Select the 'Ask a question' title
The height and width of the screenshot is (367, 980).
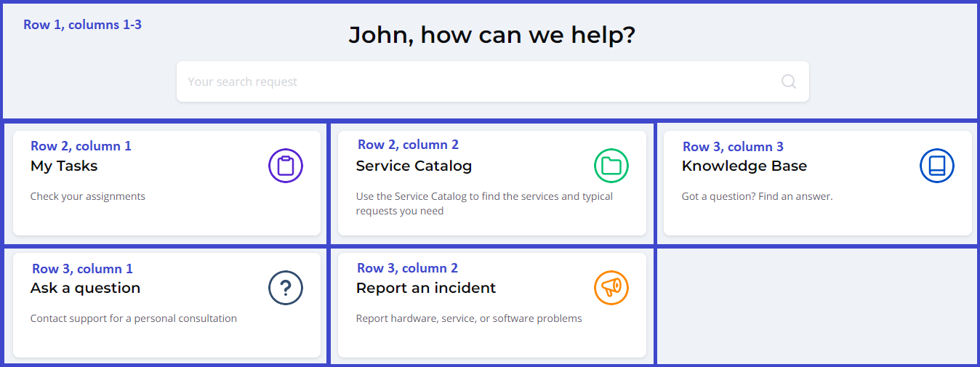coord(85,289)
